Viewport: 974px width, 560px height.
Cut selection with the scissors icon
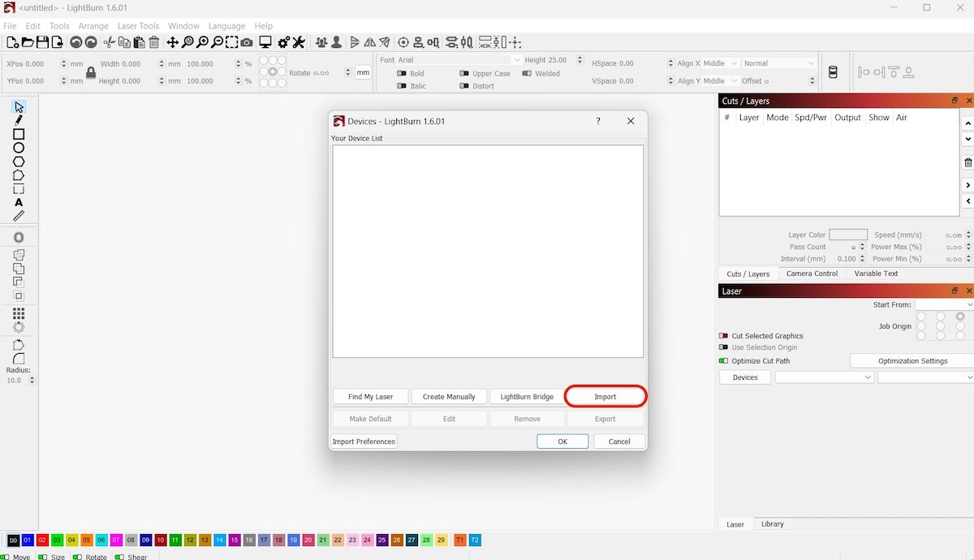(110, 42)
